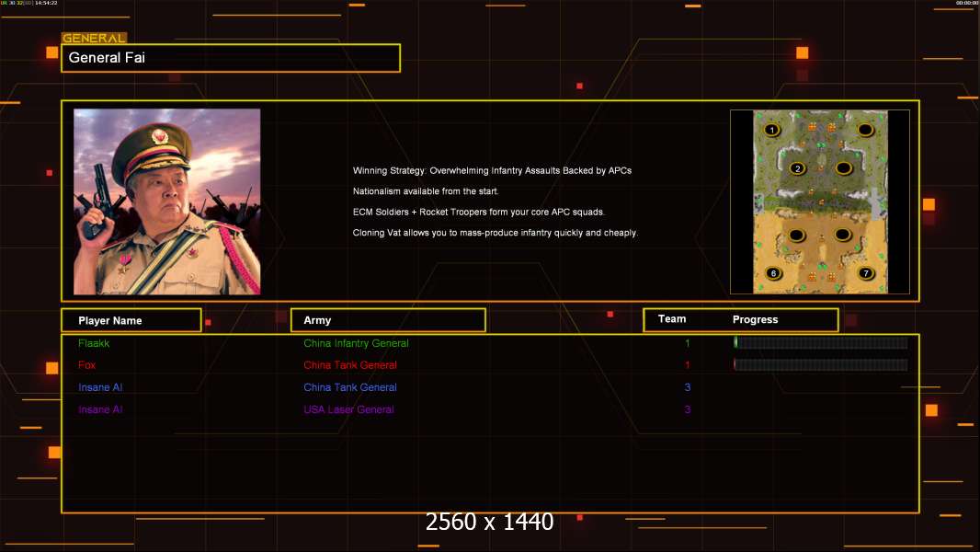Click the China Infantry General army entry
The image size is (980, 552).
[x=357, y=343]
